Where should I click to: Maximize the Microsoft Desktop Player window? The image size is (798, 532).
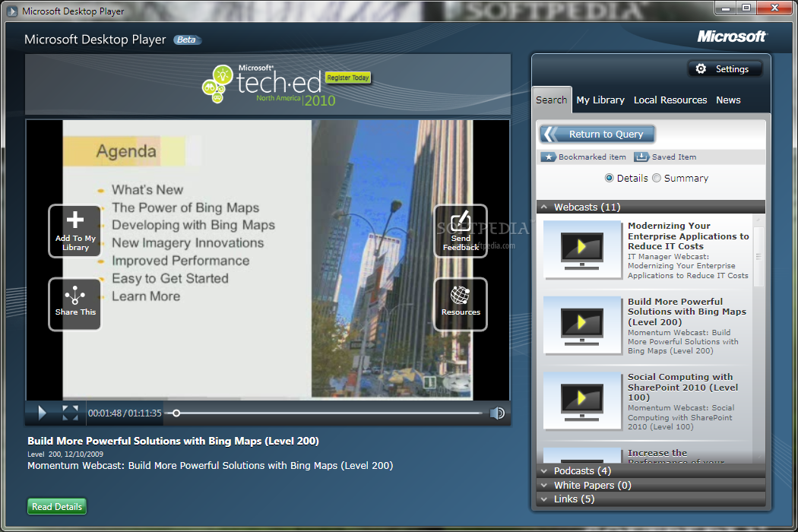746,8
